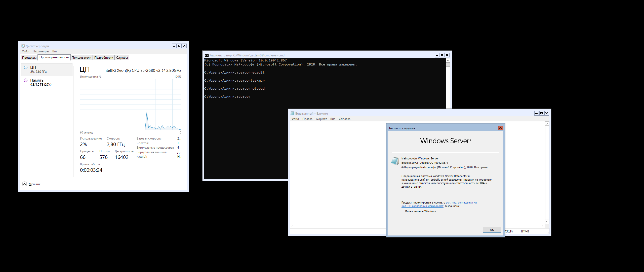The image size is (644, 272).
Task: Click Notepad horizontal scrollbar right arrow
Action: [x=543, y=226]
